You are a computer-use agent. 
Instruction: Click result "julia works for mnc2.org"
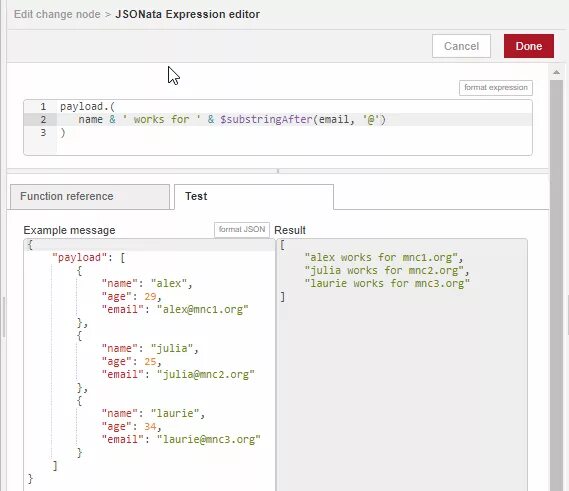click(384, 271)
